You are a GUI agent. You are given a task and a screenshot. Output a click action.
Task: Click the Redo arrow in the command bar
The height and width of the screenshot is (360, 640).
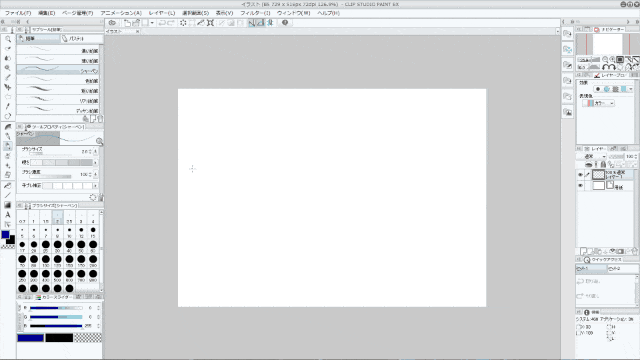tap(171, 23)
